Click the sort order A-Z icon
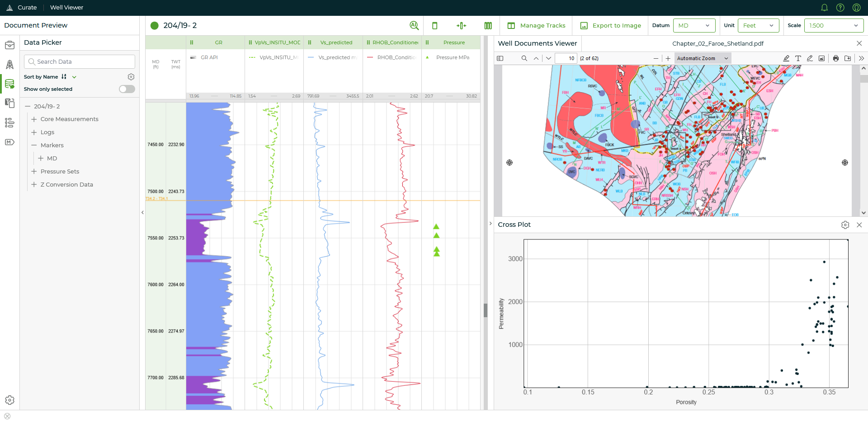This screenshot has width=868, height=422. 64,77
